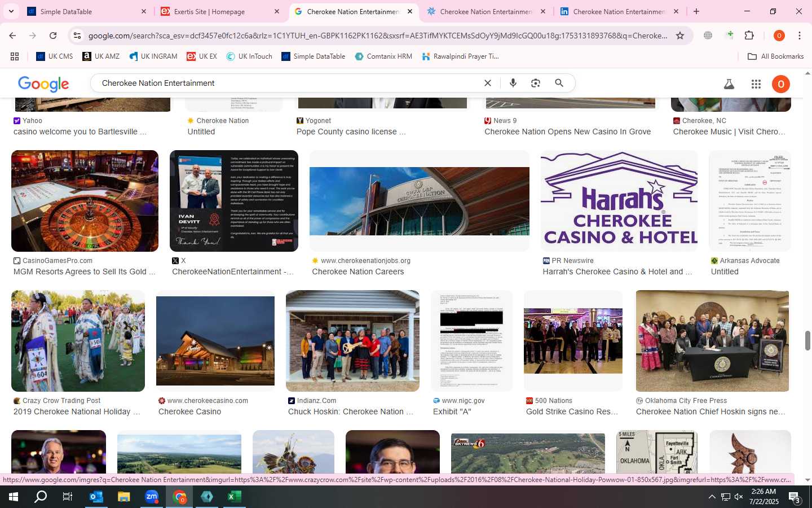Open Rawalpindi Prayer Times bookmark
The width and height of the screenshot is (812, 508).
coord(460,56)
